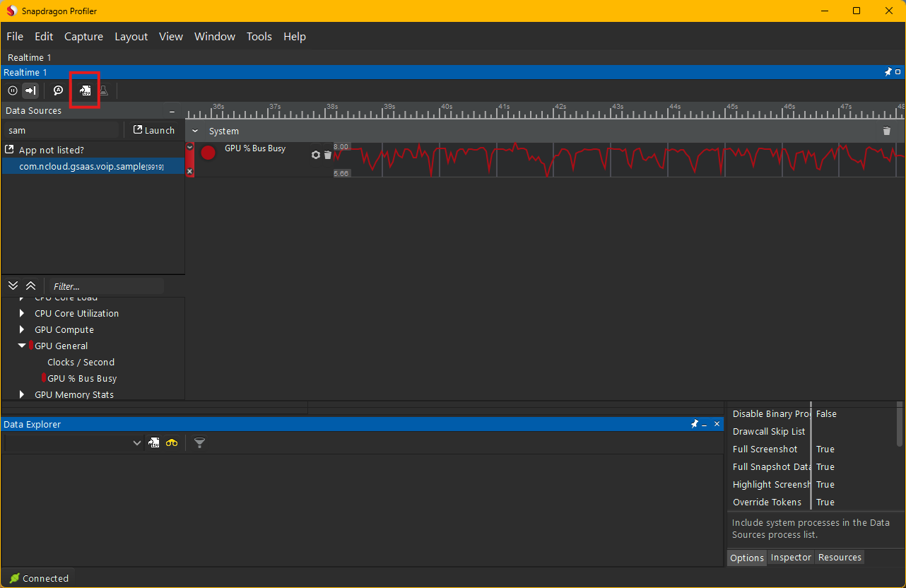
Task: Click the metrics Filter field
Action: [x=106, y=286]
